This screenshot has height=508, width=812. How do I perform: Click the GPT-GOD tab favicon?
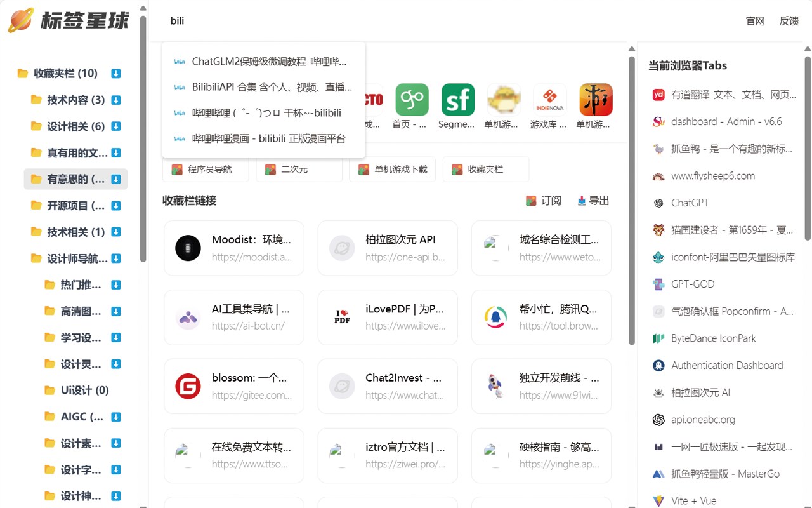click(x=658, y=284)
